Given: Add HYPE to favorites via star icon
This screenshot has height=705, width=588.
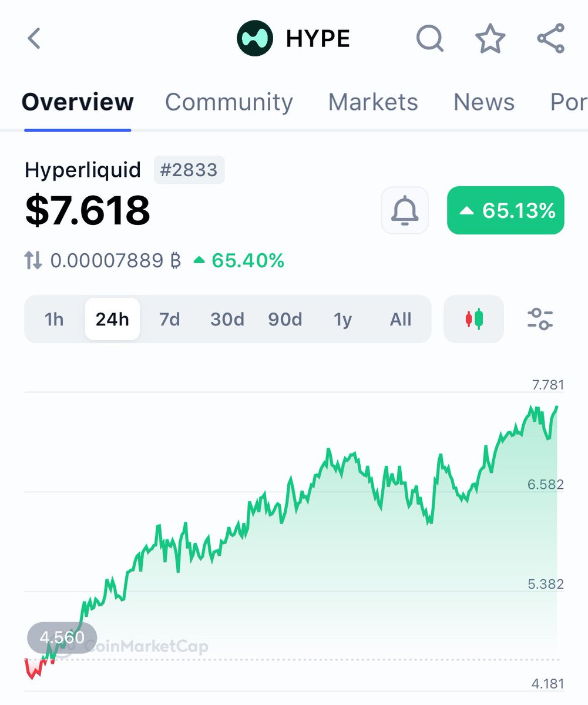Looking at the screenshot, I should 490,38.
